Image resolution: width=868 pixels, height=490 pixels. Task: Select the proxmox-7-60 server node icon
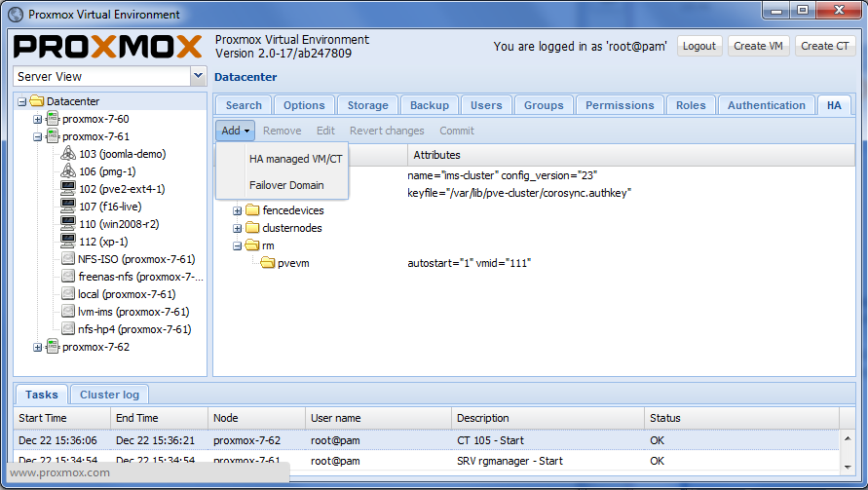click(53, 119)
